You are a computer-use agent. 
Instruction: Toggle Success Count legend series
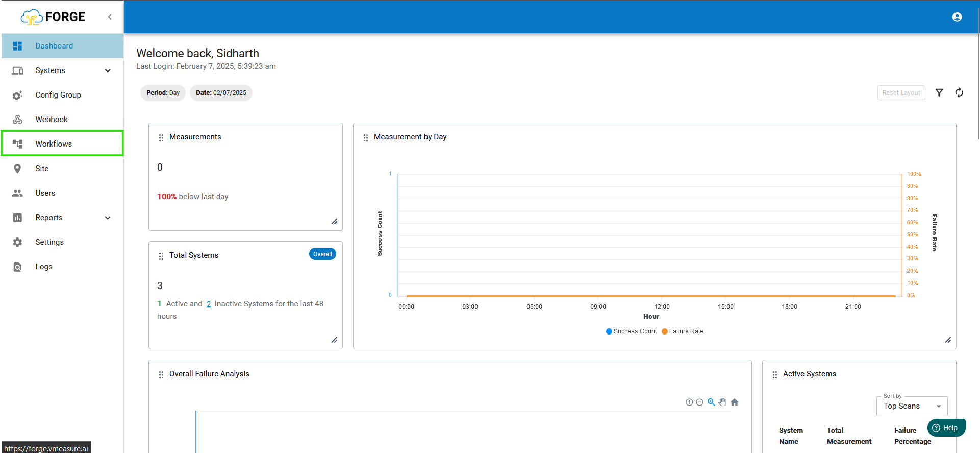click(631, 331)
